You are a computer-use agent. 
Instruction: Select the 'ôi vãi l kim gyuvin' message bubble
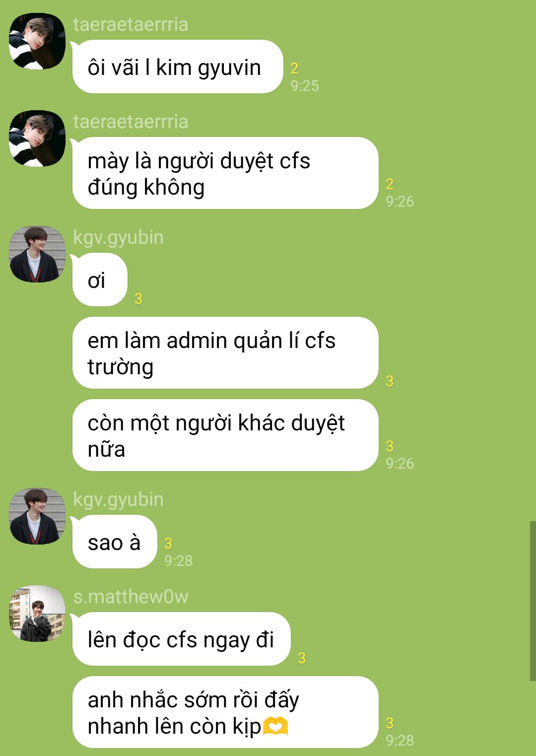pyautogui.click(x=178, y=67)
